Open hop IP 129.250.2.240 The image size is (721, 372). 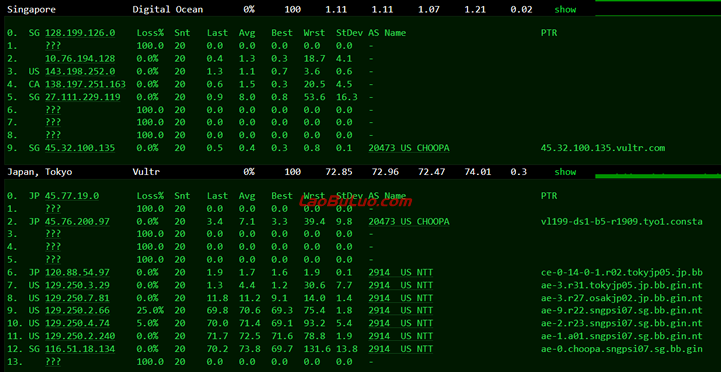tap(80, 336)
